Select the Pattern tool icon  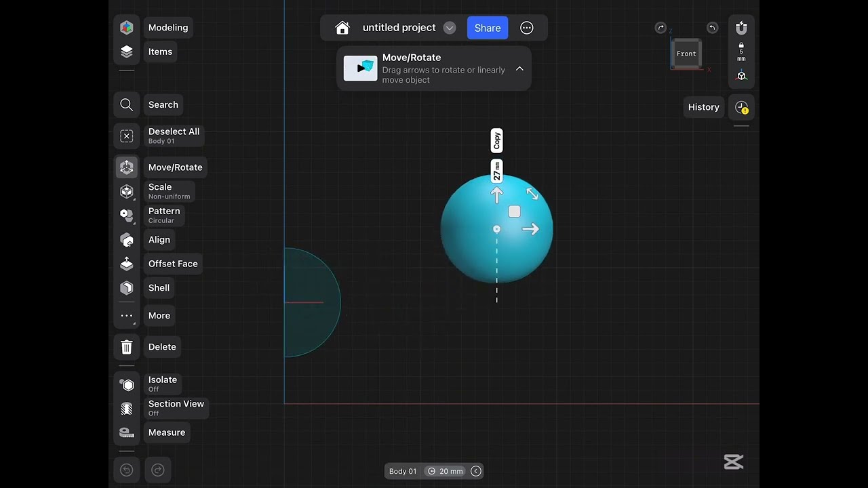[126, 216]
